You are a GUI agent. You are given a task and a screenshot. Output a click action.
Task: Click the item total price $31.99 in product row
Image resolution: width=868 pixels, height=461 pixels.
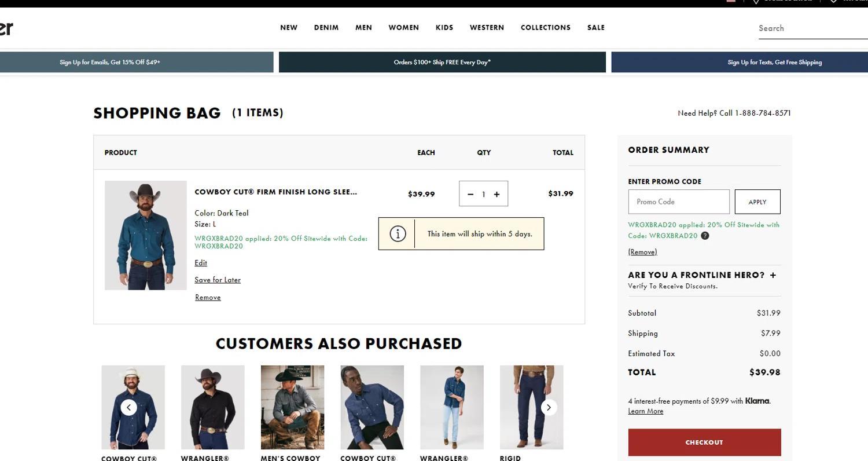point(561,193)
